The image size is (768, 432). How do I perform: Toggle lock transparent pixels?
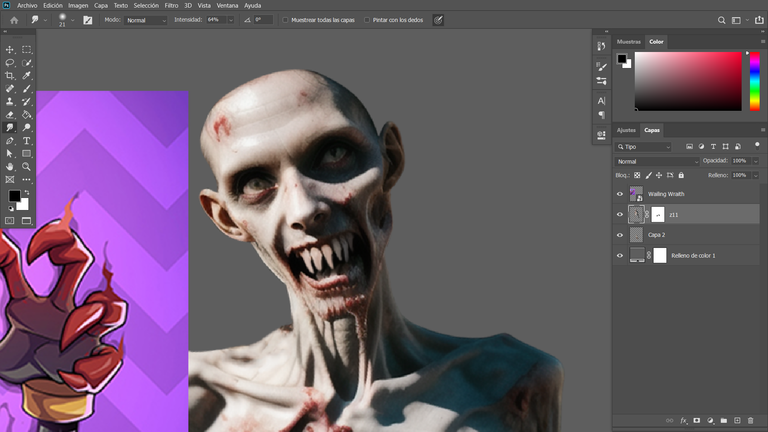(x=637, y=175)
